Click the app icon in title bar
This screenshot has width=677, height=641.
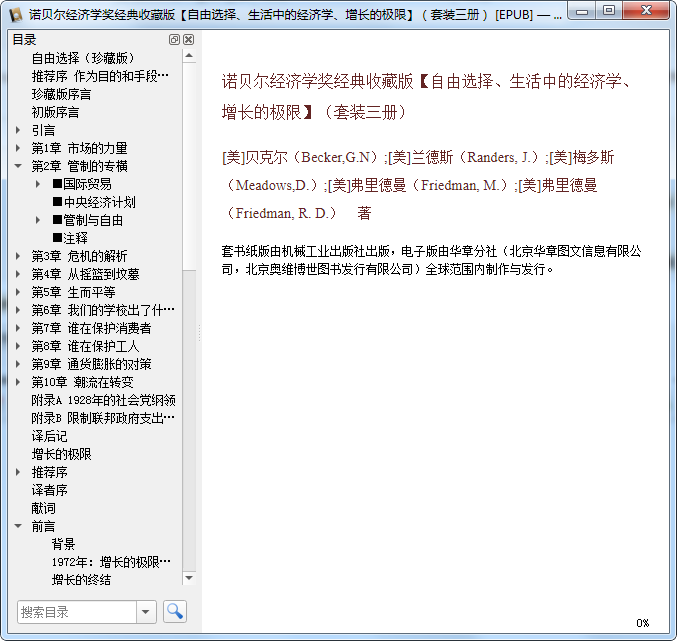click(16, 14)
